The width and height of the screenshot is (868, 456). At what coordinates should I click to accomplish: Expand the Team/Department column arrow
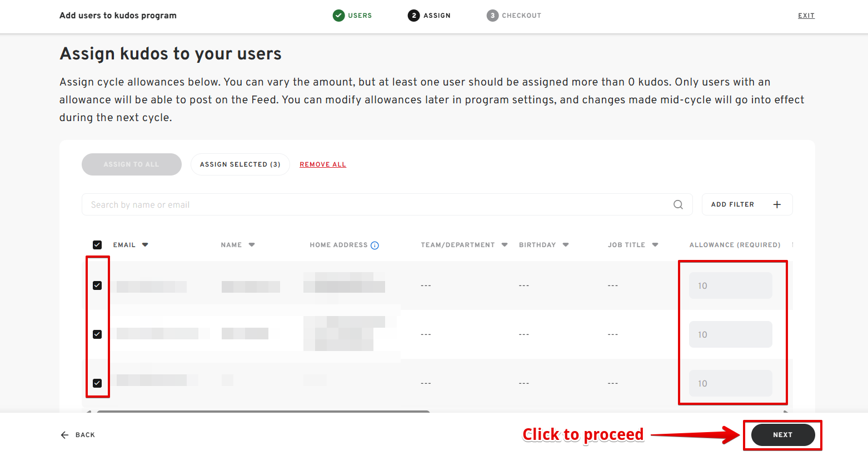point(505,245)
